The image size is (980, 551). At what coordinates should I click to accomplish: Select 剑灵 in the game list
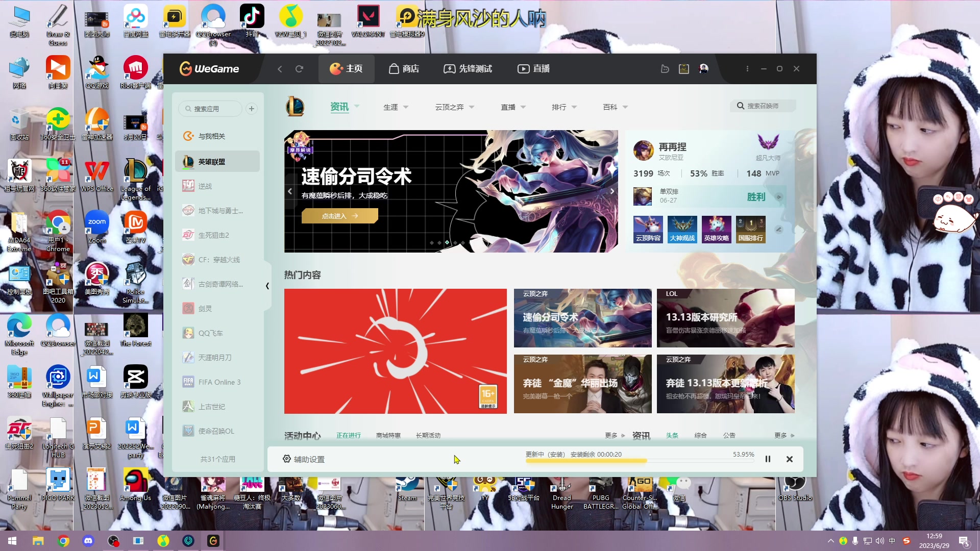coord(217,309)
